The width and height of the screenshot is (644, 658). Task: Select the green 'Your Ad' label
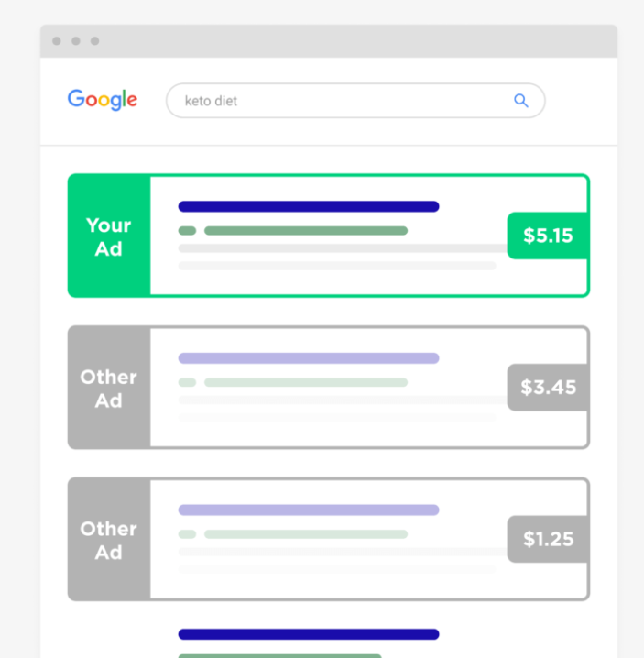click(109, 236)
